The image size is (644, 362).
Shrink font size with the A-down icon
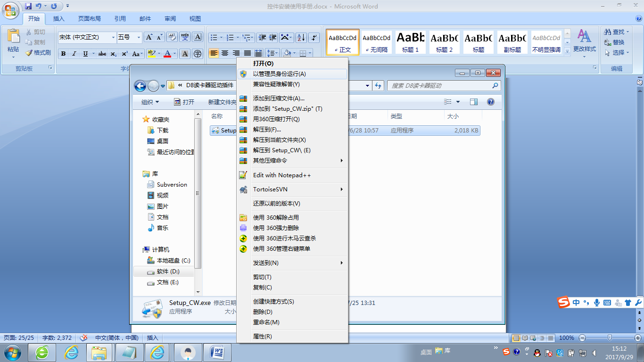(x=160, y=37)
